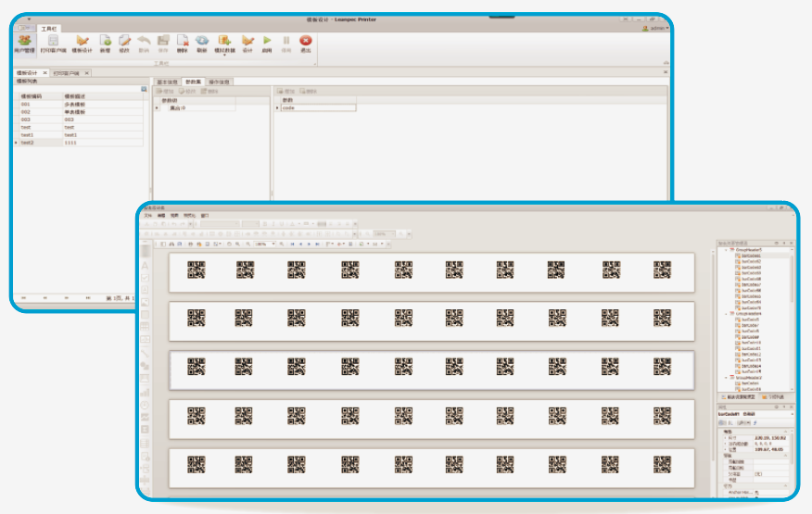Expand the 尺寸 size property row
This screenshot has height=514, width=812.
(x=725, y=438)
